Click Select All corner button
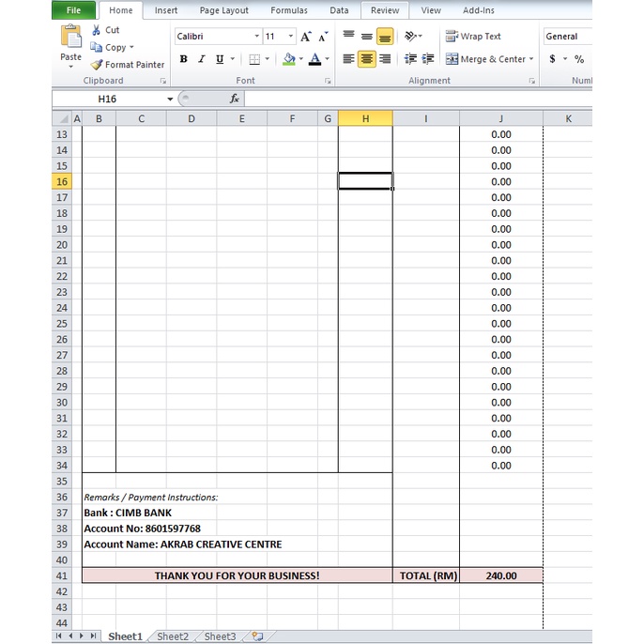644x644 pixels. tap(62, 118)
